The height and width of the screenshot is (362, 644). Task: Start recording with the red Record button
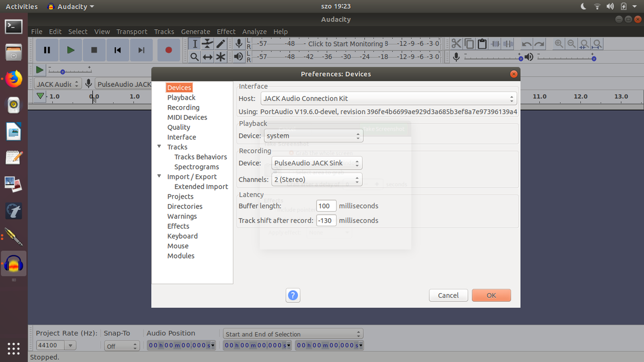(169, 50)
